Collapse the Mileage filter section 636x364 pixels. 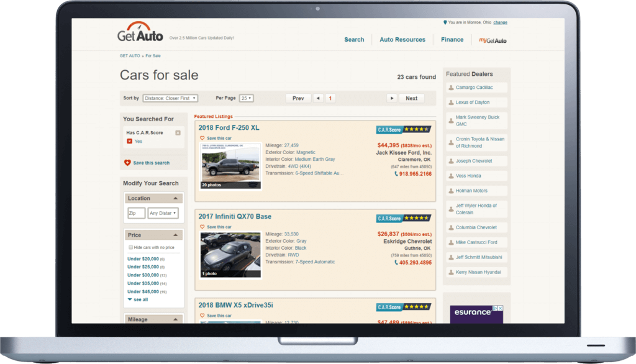pos(176,319)
